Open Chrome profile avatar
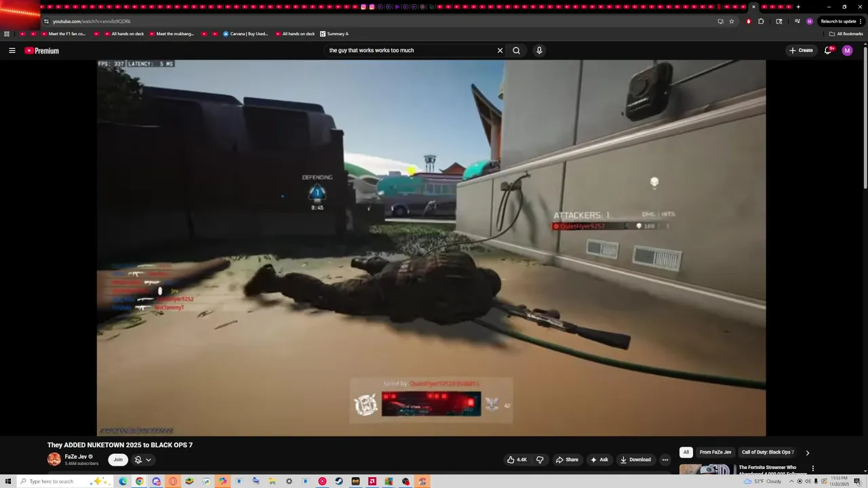Screen dimensions: 868x488 click(809, 21)
